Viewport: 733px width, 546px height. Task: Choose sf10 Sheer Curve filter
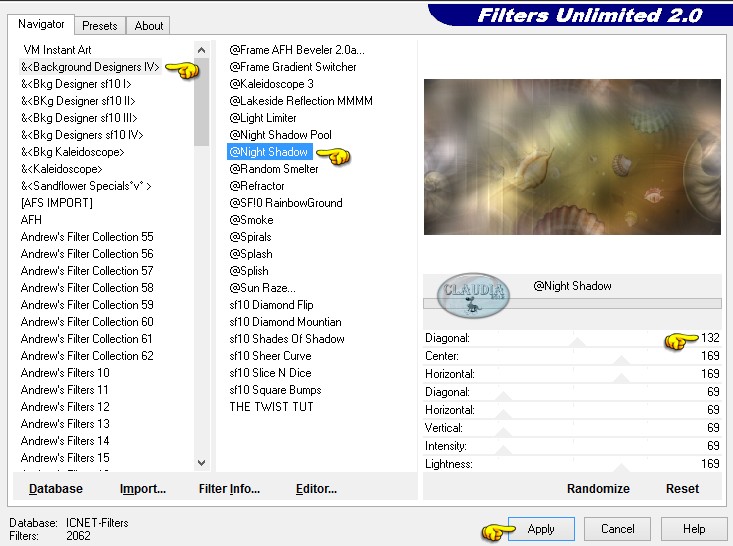(270, 356)
